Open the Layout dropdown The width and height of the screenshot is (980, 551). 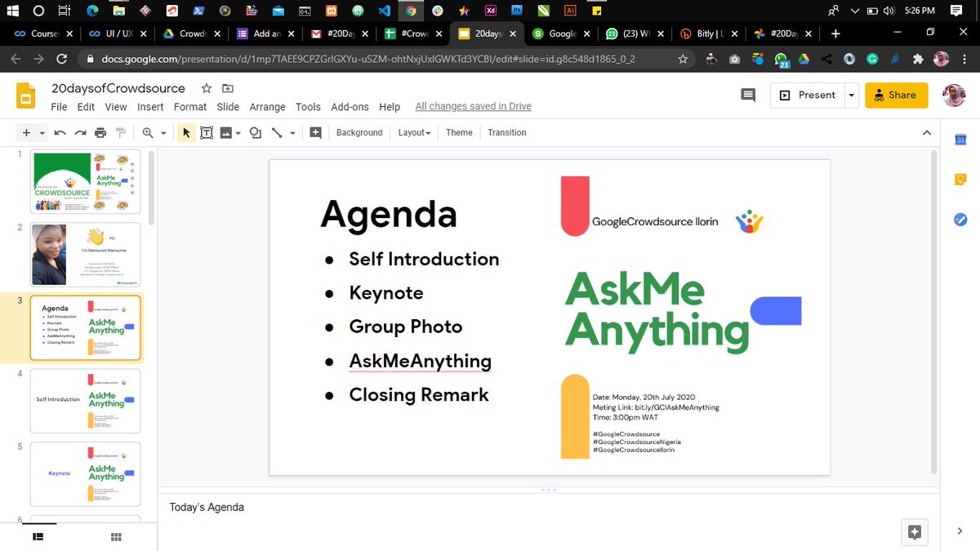click(414, 132)
